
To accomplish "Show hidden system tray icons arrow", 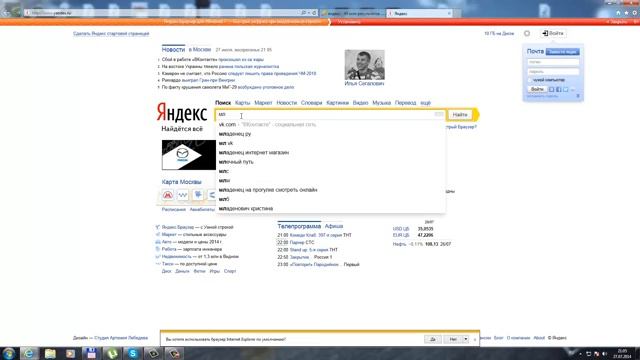I will pos(580,354).
